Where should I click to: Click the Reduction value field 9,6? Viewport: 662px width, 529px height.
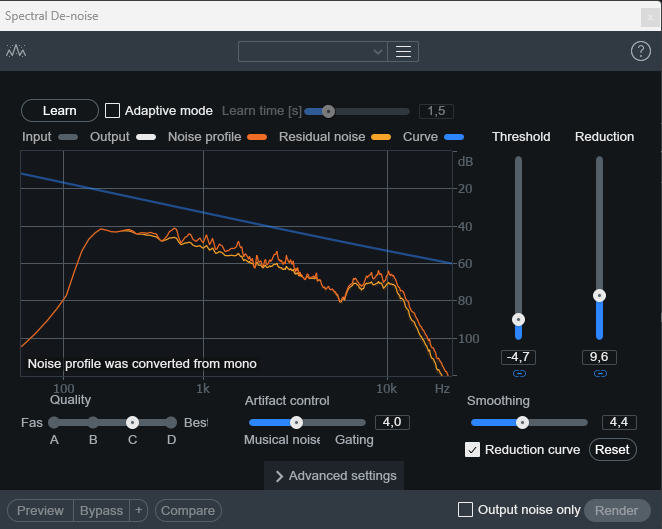[600, 357]
